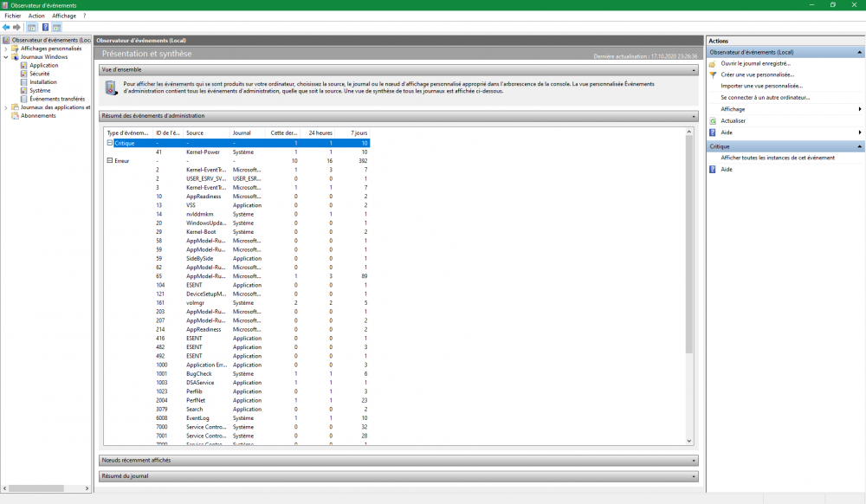
Task: Click the blue Help icon in toolbar
Action: 44,27
